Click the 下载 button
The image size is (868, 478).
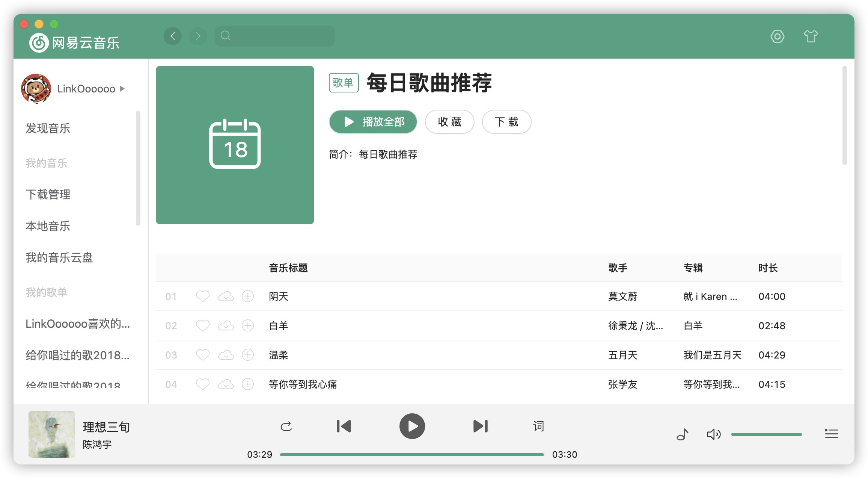(507, 122)
